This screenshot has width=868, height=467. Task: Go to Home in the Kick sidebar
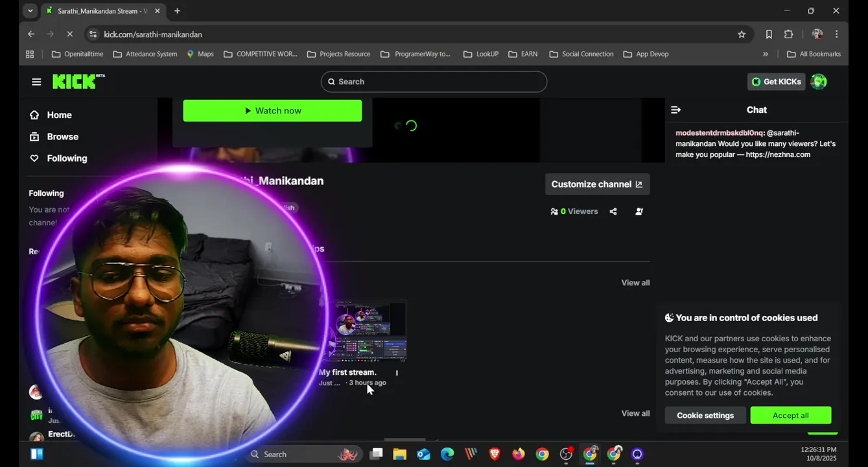(51, 115)
